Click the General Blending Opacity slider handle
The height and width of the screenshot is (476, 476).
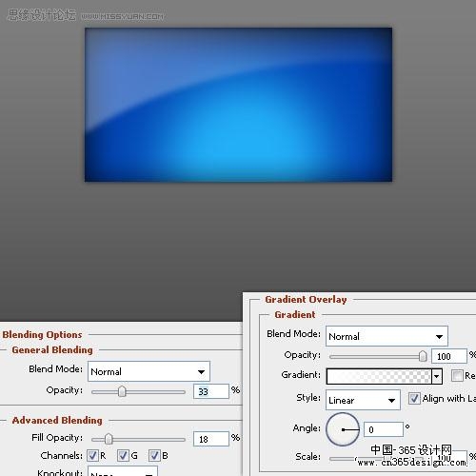(x=122, y=391)
